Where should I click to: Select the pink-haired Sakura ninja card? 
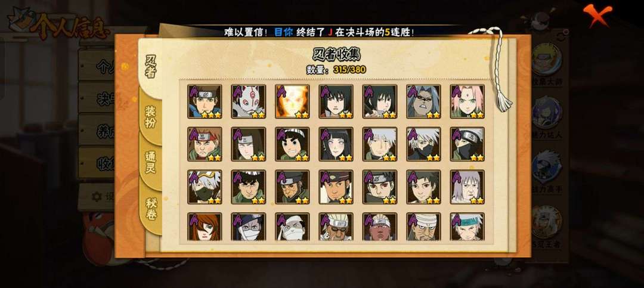coord(467,101)
